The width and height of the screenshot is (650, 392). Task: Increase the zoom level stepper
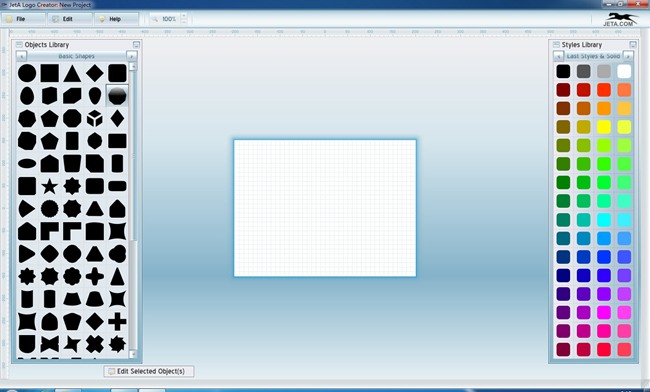coord(184,16)
